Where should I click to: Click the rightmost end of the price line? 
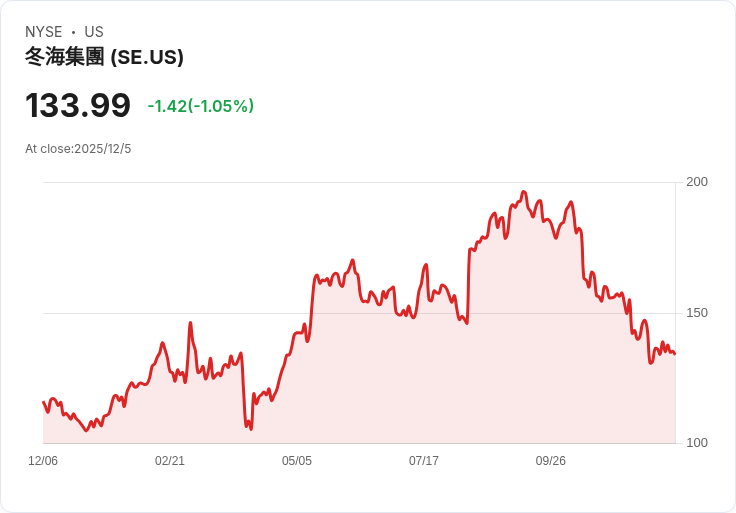pyautogui.click(x=674, y=353)
